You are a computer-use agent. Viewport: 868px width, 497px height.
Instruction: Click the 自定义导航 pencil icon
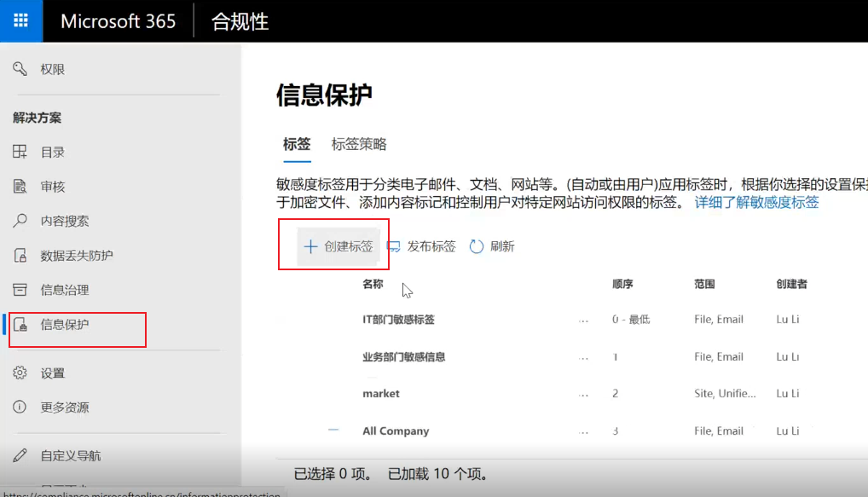pos(20,455)
